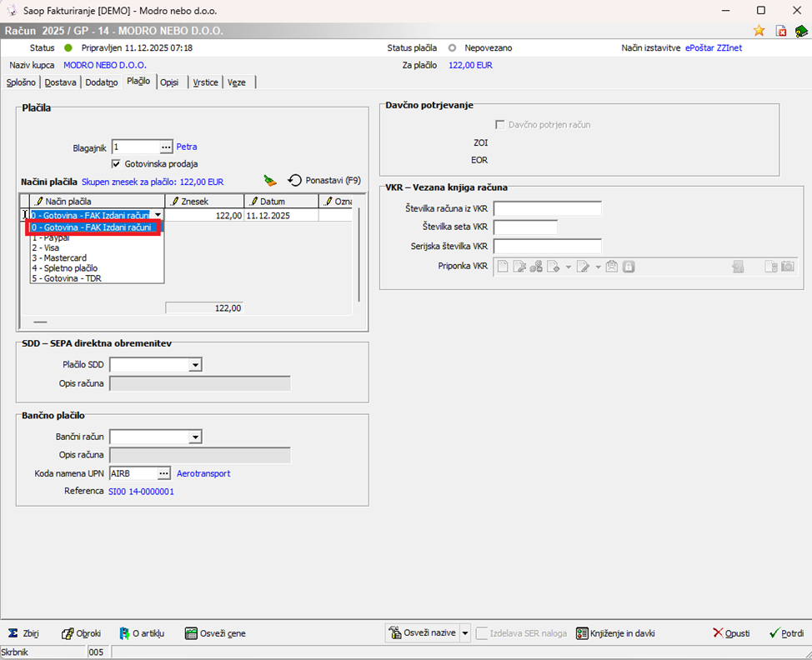Expand the Način plačila combo box arrow
Screen dimensions: 812x660
[x=158, y=215]
